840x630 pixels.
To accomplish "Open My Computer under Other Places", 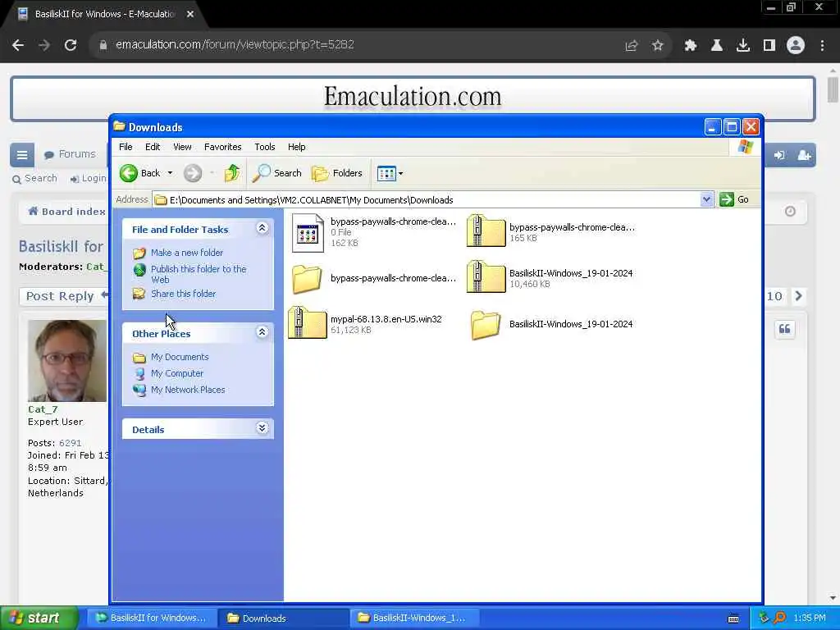I will [x=177, y=373].
